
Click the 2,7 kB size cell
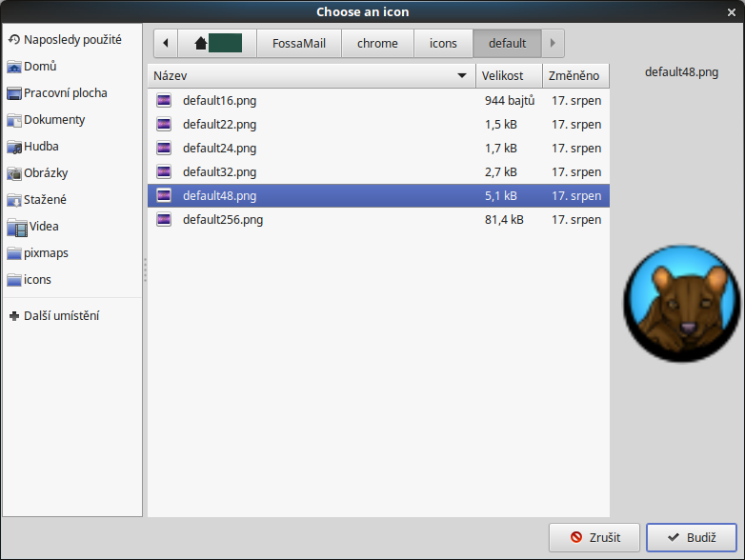pyautogui.click(x=501, y=172)
